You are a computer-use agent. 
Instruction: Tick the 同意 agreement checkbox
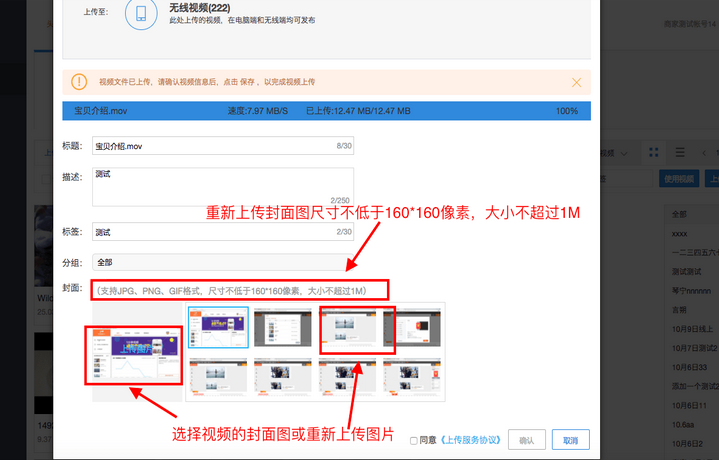414,441
